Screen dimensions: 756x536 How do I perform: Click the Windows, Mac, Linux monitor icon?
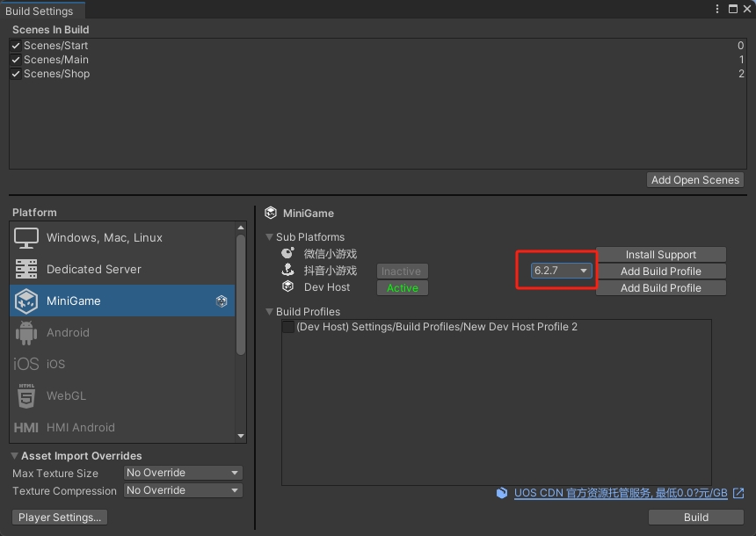point(26,238)
